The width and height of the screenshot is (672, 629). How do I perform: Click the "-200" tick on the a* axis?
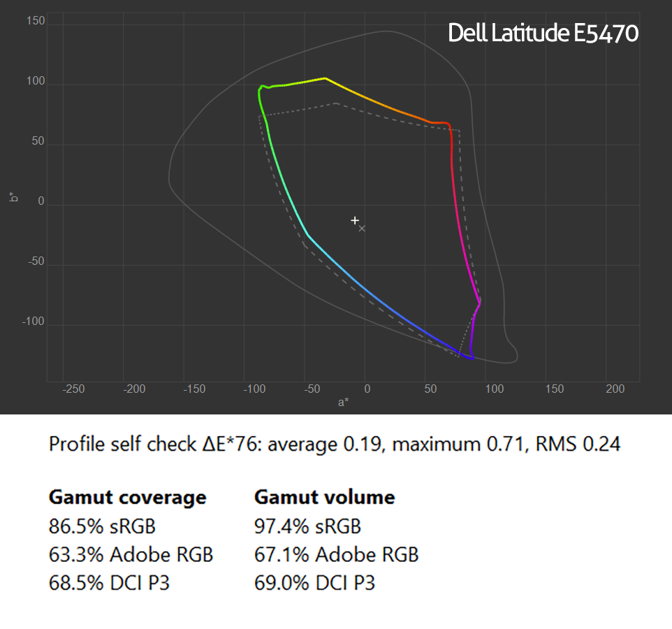(x=134, y=389)
